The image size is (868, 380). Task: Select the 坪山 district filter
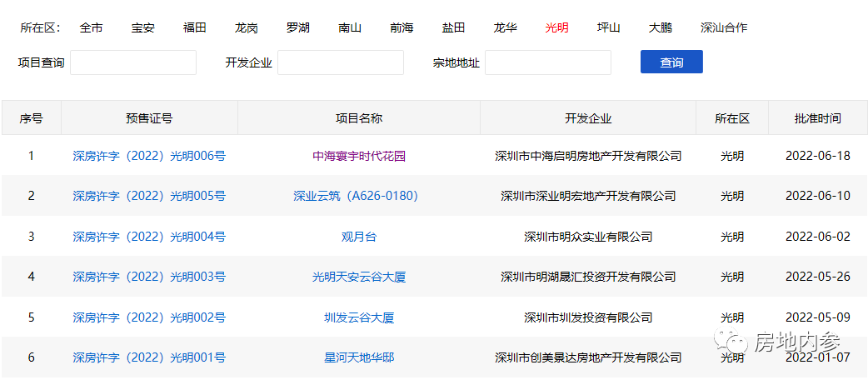click(x=608, y=27)
